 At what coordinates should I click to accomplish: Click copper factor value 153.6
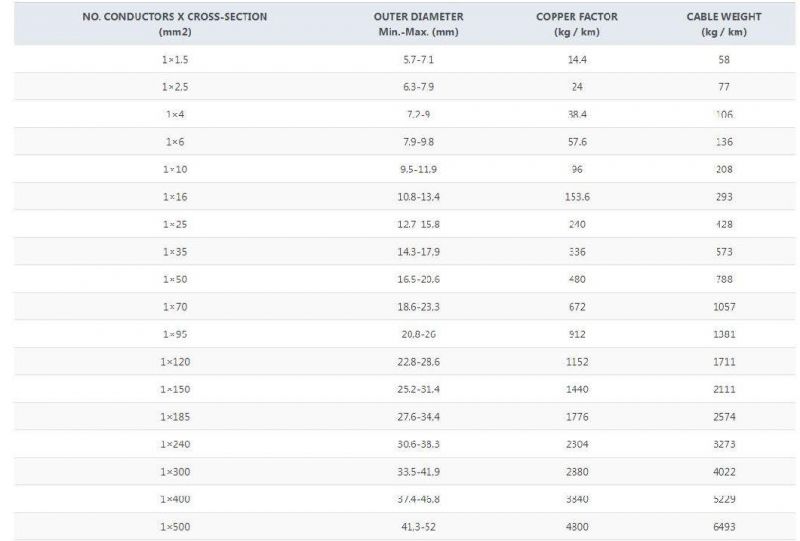[577, 197]
